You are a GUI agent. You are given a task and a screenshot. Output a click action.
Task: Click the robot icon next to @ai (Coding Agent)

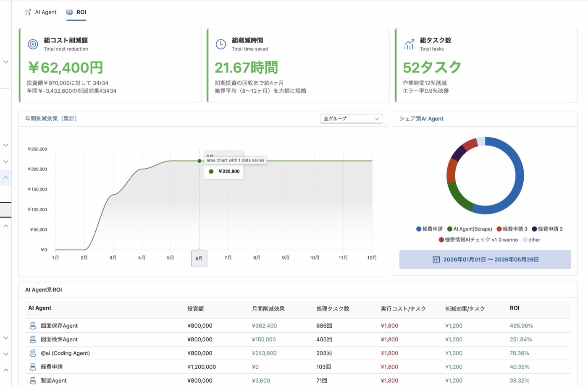33,353
